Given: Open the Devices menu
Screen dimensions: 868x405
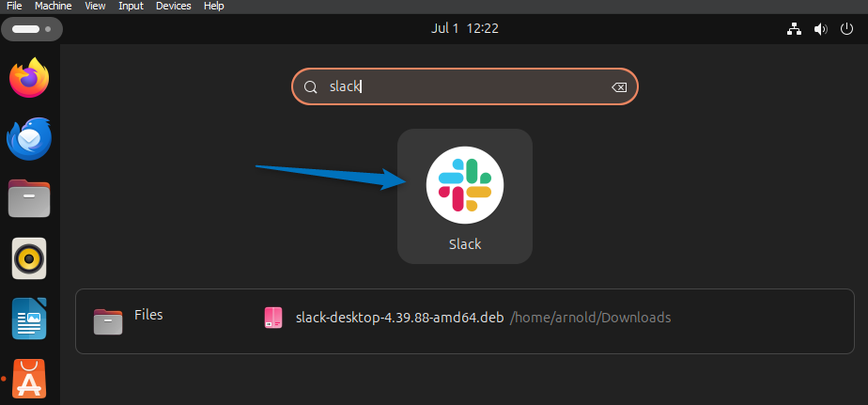Looking at the screenshot, I should tap(174, 6).
